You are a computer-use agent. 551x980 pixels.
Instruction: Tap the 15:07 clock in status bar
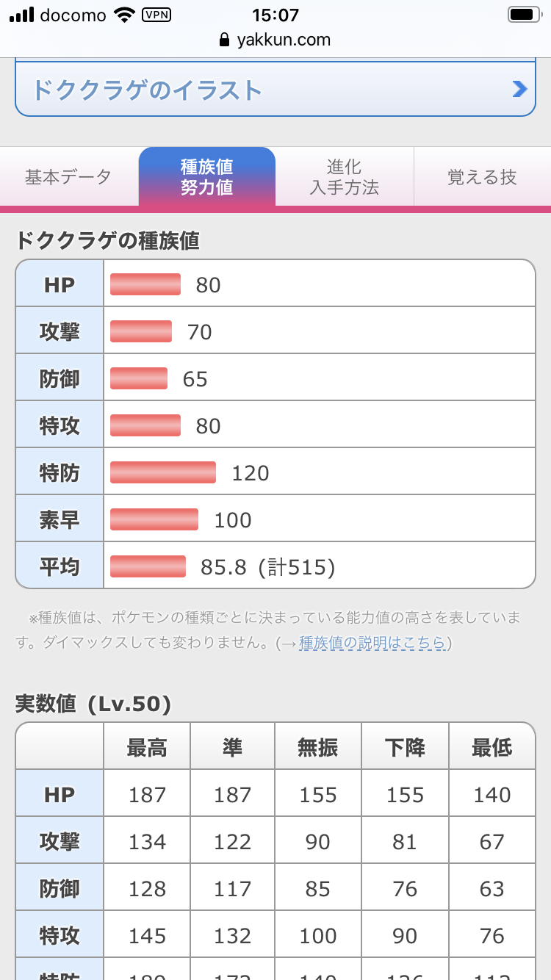click(275, 15)
